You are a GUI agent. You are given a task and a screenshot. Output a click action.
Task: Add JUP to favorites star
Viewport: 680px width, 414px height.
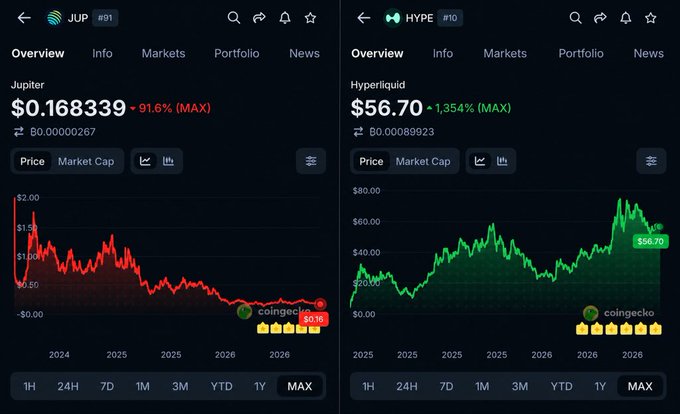[x=310, y=18]
